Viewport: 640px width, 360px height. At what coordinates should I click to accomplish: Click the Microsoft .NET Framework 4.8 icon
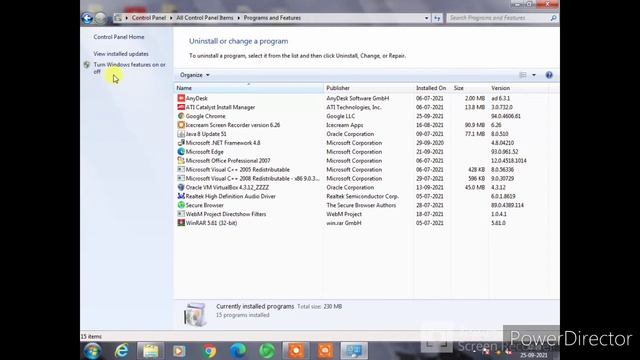tap(181, 143)
